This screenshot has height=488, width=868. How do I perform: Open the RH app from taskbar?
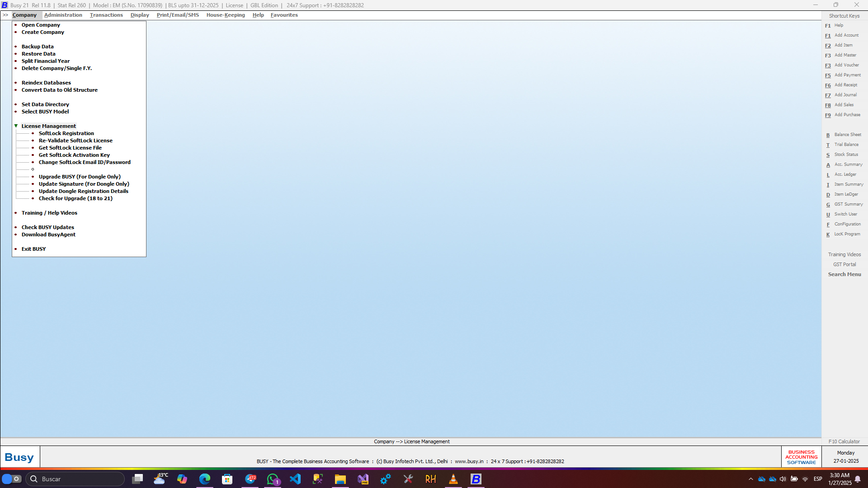[431, 479]
